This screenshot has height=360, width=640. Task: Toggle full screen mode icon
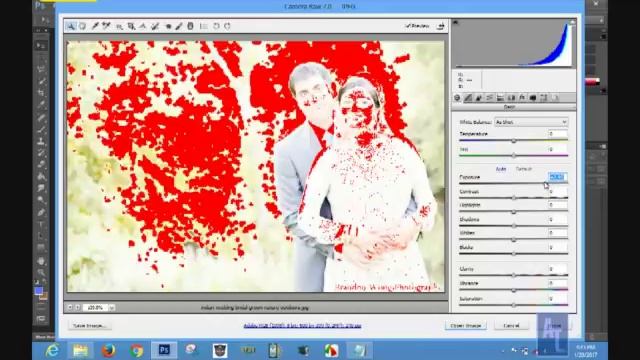440,26
